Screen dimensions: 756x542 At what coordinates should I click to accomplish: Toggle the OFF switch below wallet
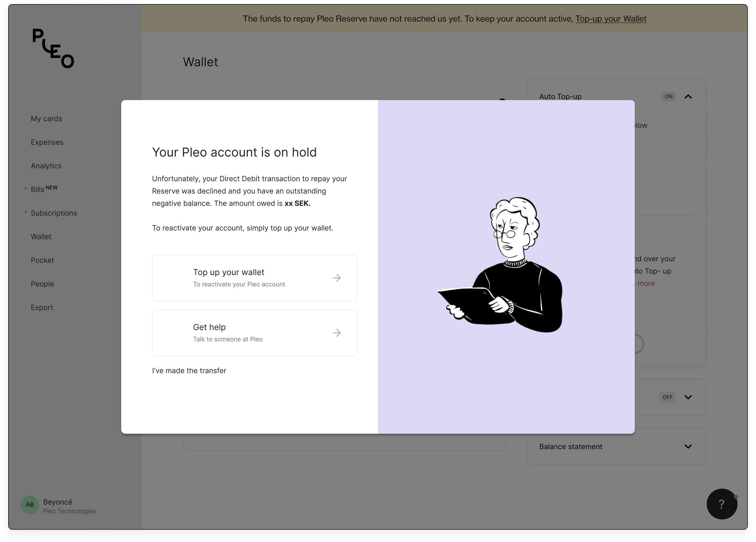tap(667, 397)
